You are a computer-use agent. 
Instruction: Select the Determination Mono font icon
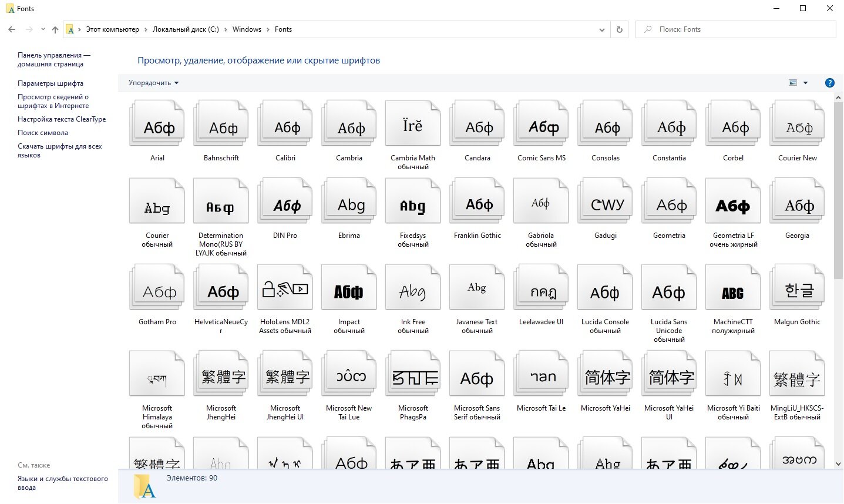point(221,201)
